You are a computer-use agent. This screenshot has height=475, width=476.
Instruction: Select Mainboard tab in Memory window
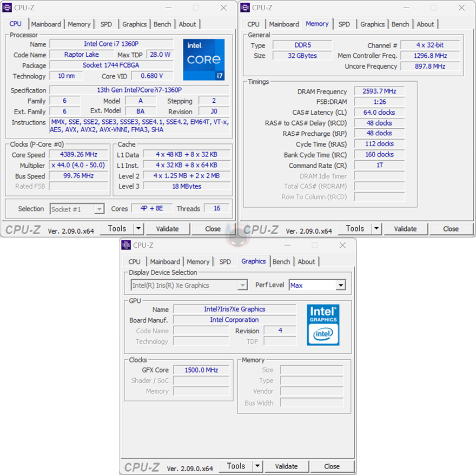284,24
